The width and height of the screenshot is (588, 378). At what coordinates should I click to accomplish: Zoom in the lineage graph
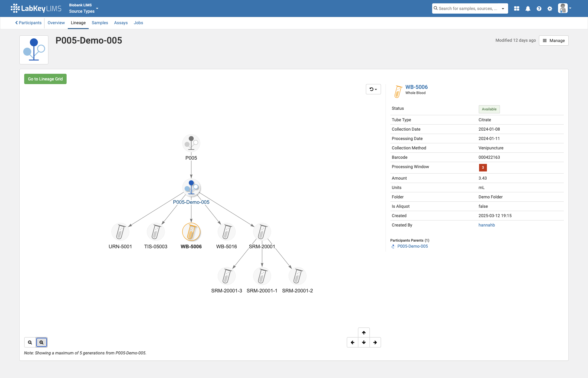41,342
